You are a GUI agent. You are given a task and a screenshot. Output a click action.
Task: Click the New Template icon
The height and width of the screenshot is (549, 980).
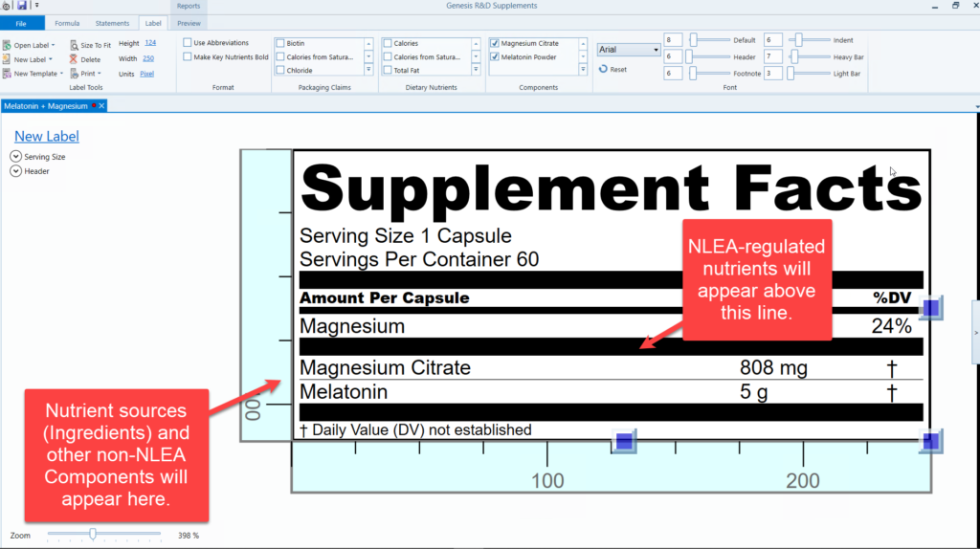coord(7,74)
